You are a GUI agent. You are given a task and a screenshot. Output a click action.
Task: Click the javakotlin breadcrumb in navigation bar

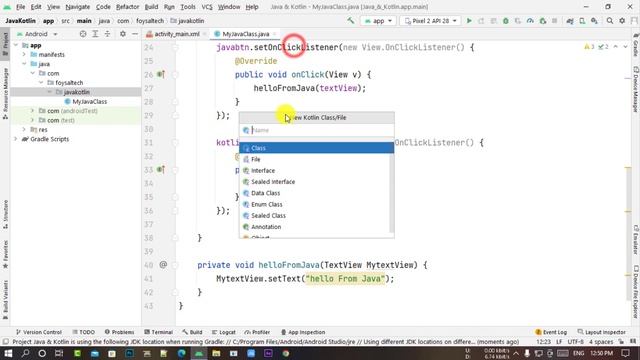point(187,20)
